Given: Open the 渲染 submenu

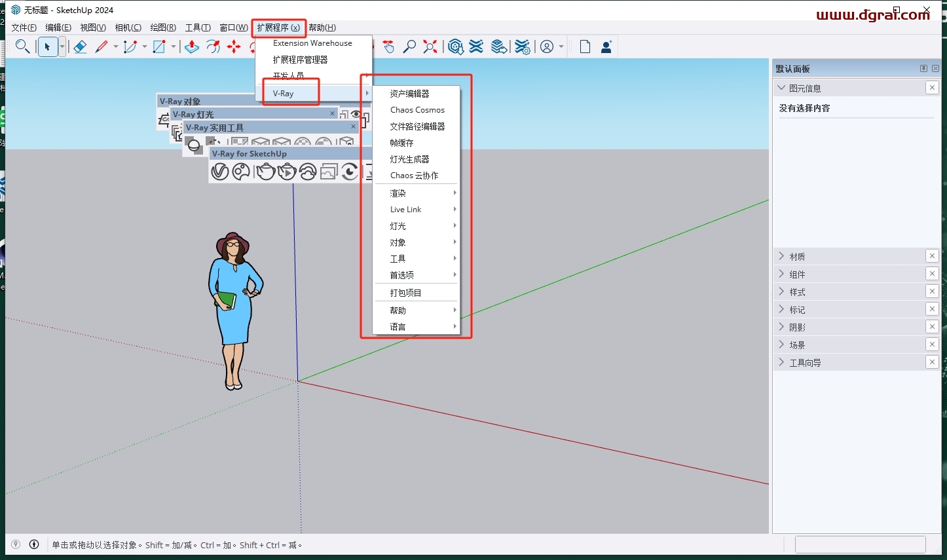Looking at the screenshot, I should tap(417, 193).
